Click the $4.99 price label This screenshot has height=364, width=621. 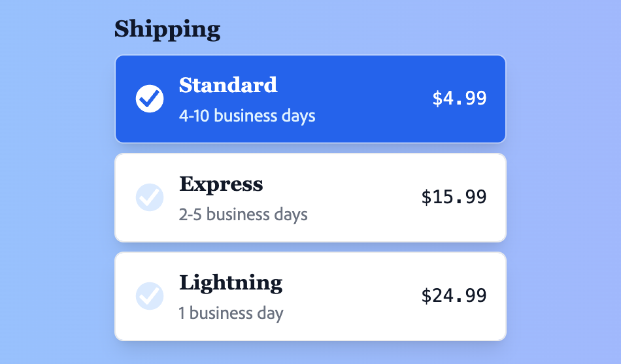pos(460,99)
